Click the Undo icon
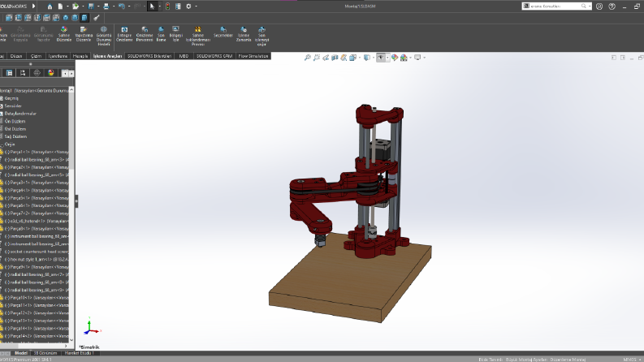The height and width of the screenshot is (362, 644). (x=122, y=6)
